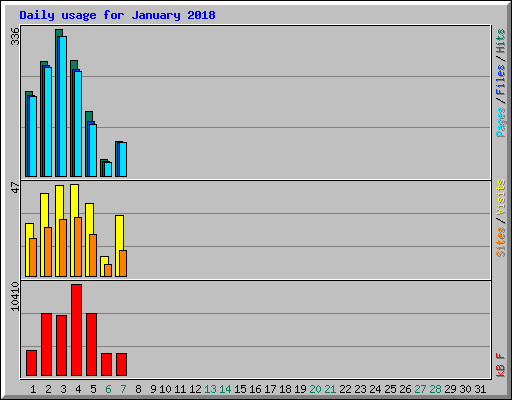Click the day 1 red kilobytes bar

31,363
